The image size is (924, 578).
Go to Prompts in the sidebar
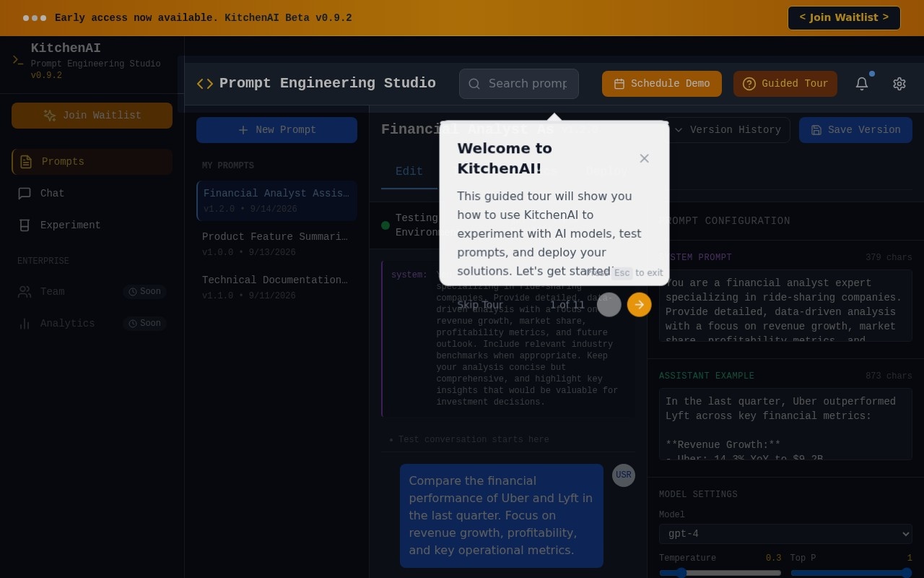coord(92,162)
